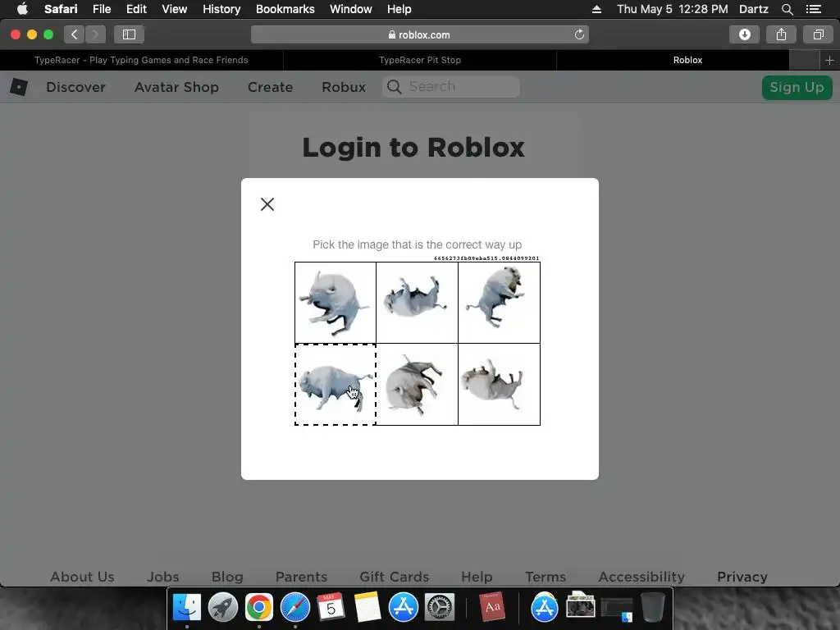Open the Bookmarks menu
Viewport: 840px width, 630px height.
coord(285,9)
